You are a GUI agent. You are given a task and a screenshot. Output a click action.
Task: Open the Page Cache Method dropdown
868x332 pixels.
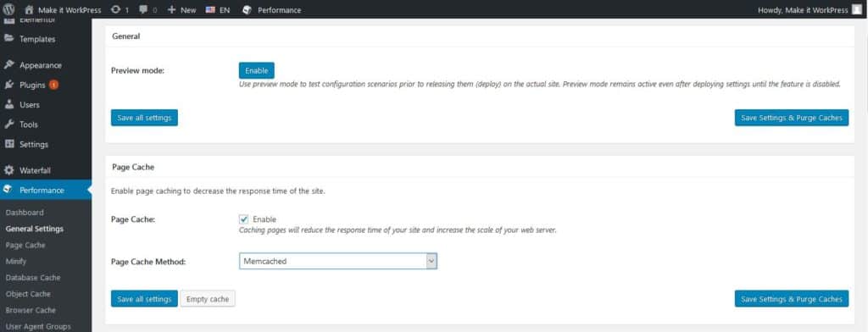click(337, 261)
